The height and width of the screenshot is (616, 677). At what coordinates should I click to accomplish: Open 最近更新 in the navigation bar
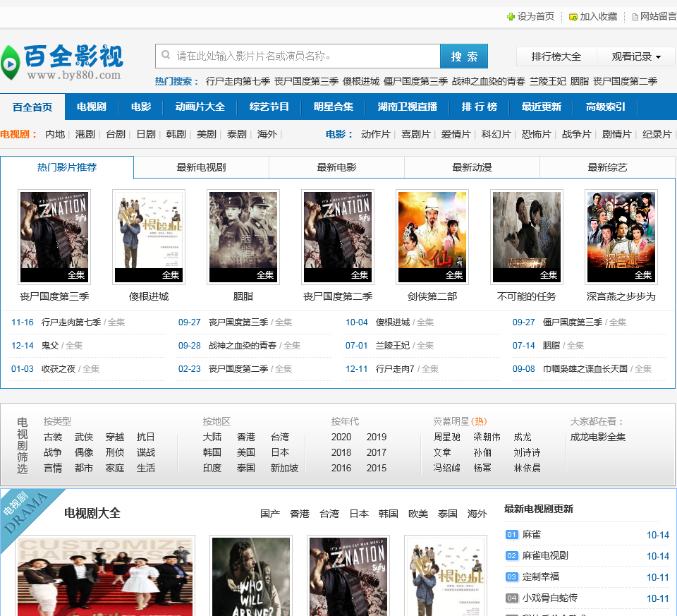tap(542, 107)
